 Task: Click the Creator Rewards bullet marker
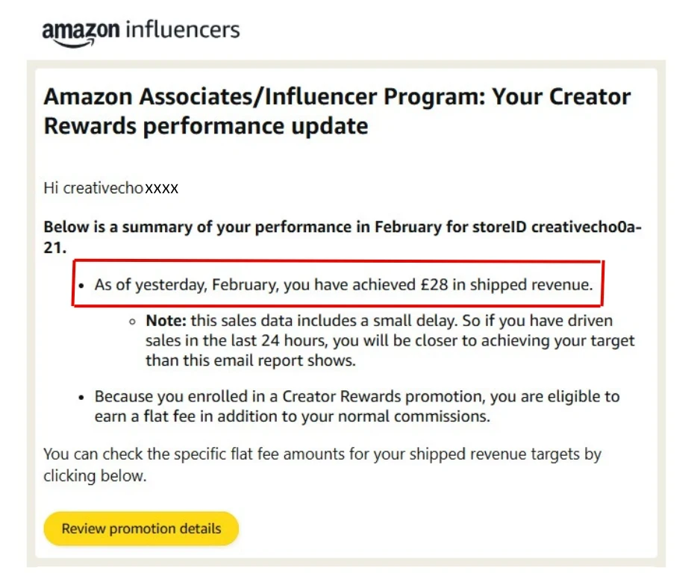coord(81,396)
